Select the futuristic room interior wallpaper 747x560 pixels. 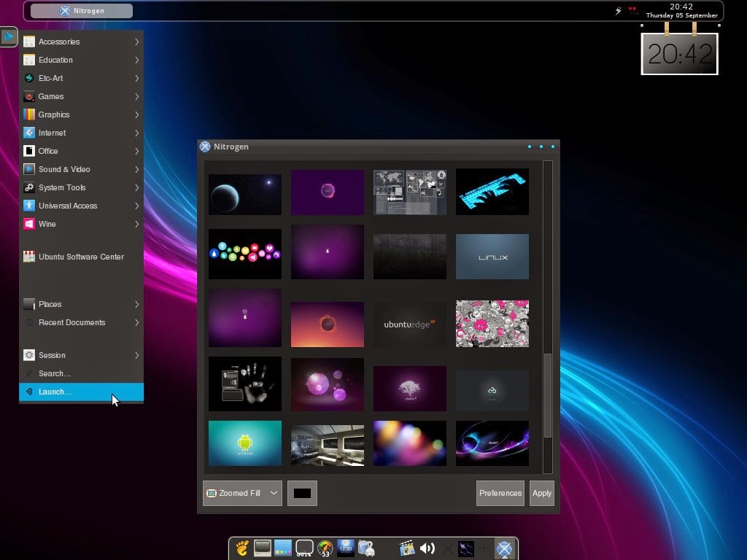click(328, 446)
